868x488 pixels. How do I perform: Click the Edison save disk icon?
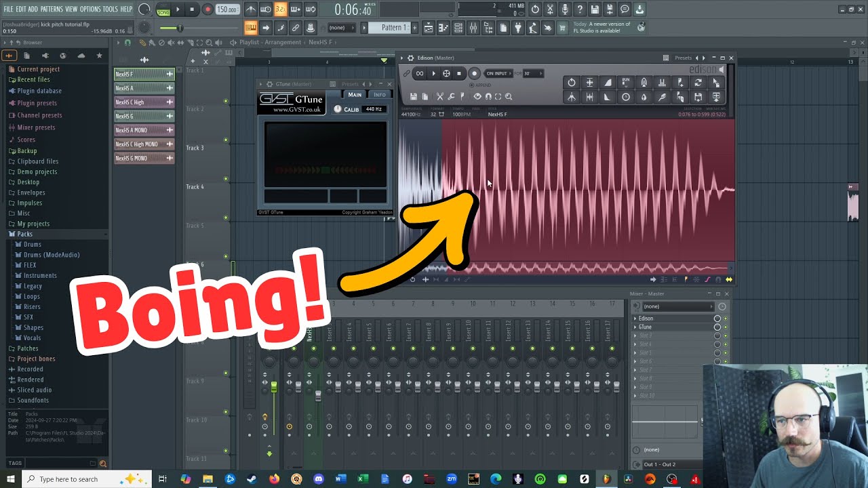pos(414,96)
